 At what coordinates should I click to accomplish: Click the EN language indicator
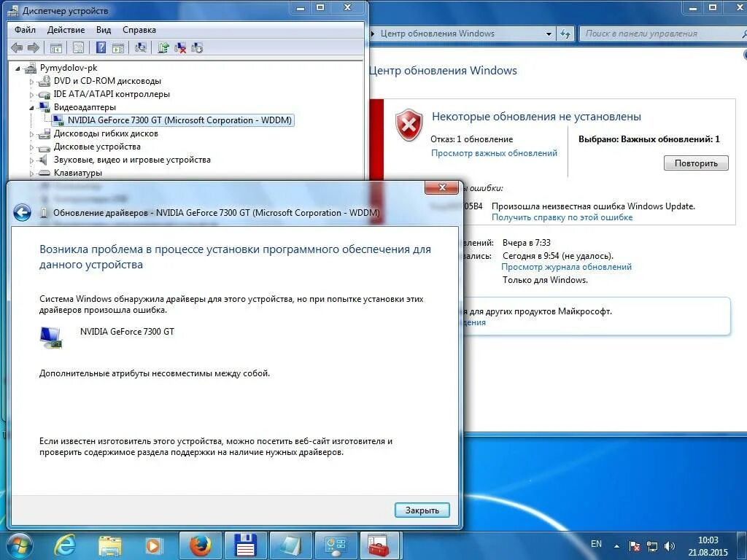(x=597, y=544)
